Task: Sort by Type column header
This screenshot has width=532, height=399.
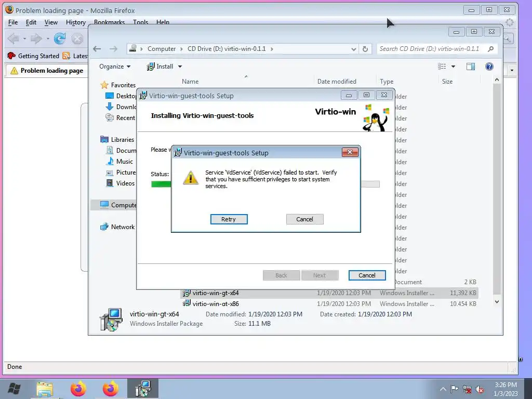Action: pyautogui.click(x=387, y=82)
